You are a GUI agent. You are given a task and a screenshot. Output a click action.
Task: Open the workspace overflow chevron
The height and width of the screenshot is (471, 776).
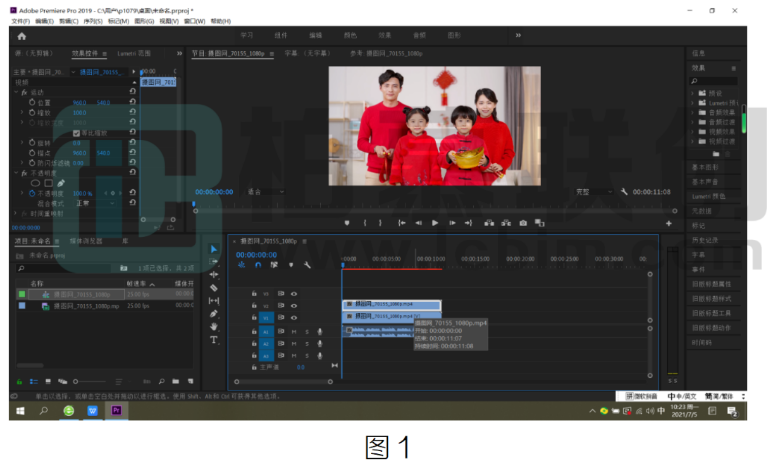tap(518, 35)
